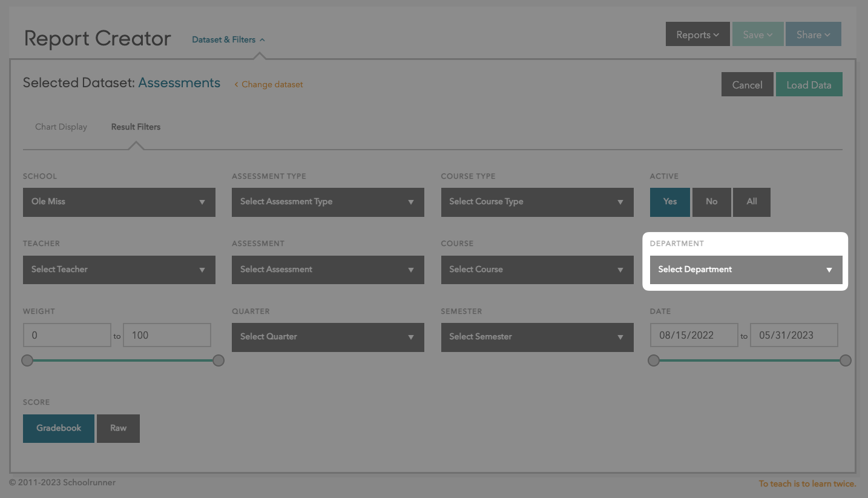The image size is (868, 498).
Task: Switch to the Chart Display tab
Action: 61,127
